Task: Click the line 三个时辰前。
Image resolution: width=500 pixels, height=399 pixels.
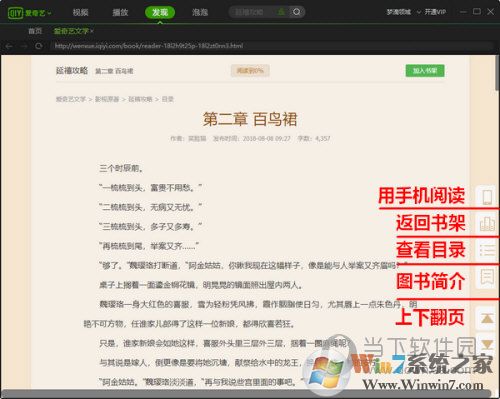Action: tap(121, 168)
